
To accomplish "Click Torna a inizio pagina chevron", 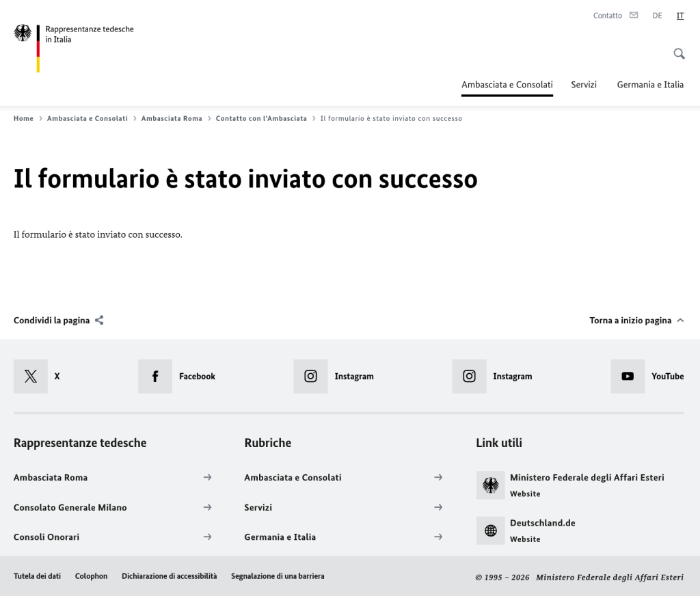I will click(x=679, y=320).
